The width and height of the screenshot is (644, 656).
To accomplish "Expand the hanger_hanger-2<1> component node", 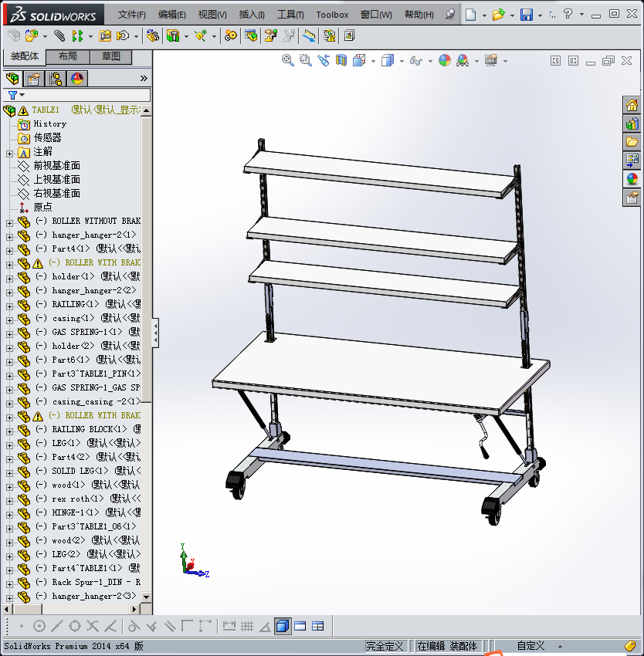I will tap(9, 237).
